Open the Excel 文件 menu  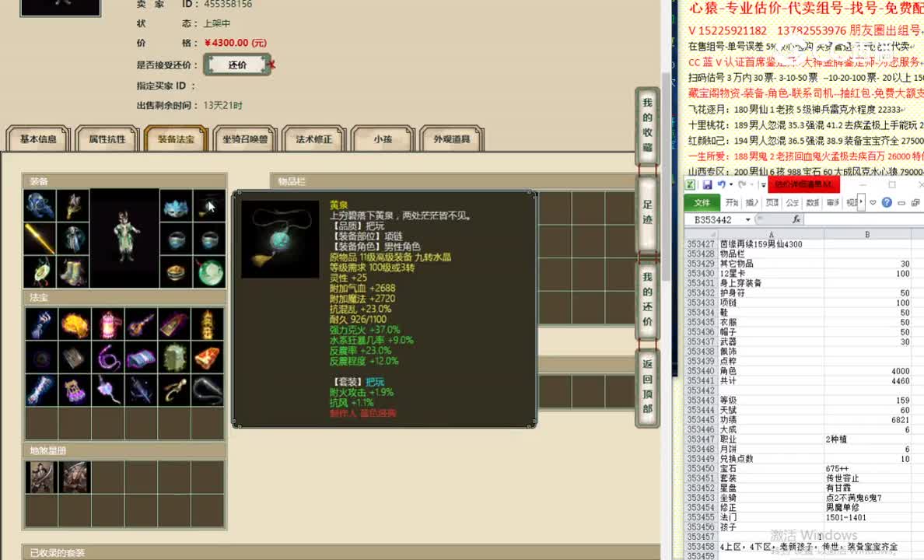702,202
